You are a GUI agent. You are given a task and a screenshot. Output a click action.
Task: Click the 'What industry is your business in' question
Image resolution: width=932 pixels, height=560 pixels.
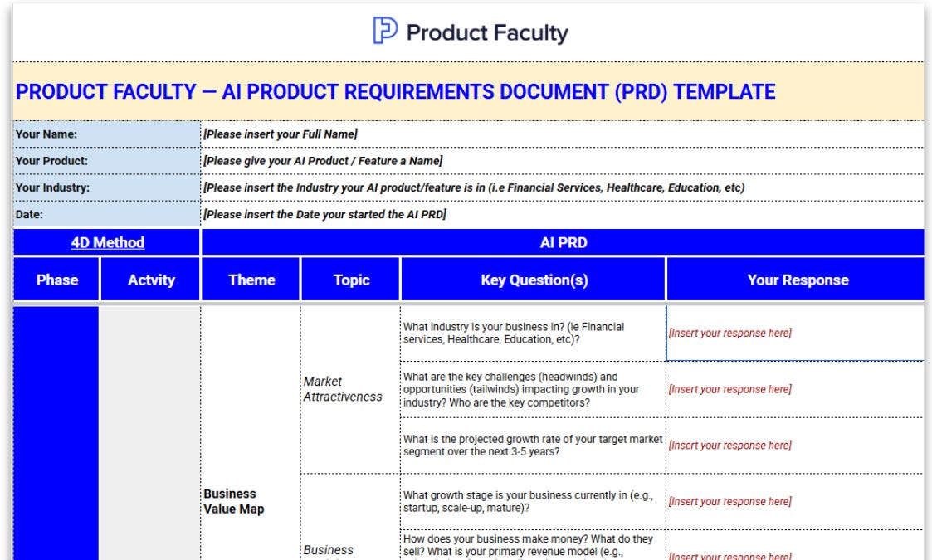click(x=533, y=334)
